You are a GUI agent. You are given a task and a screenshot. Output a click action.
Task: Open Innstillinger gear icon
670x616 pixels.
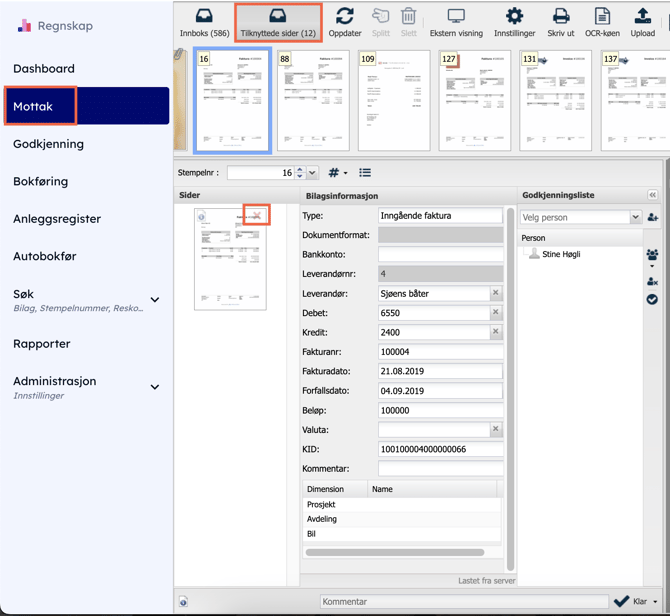(514, 22)
